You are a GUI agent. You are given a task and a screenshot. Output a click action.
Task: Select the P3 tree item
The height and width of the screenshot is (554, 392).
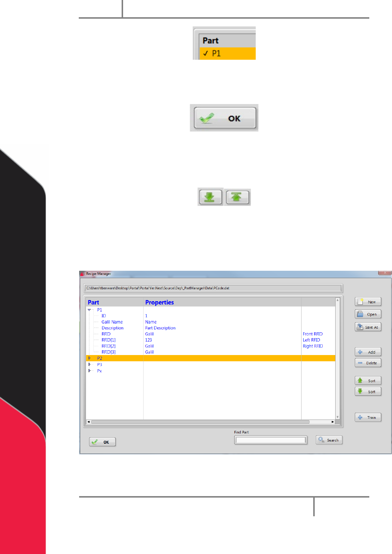coord(100,365)
